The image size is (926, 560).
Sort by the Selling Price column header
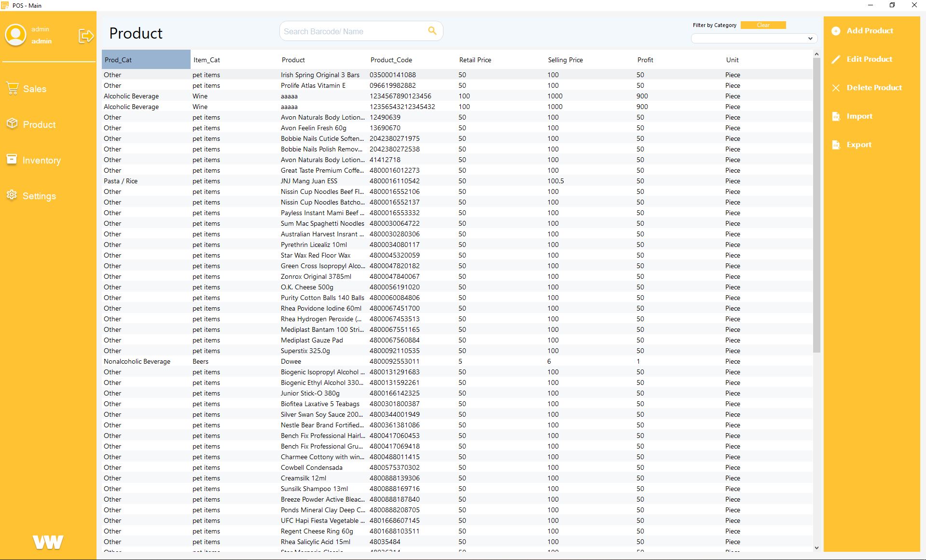(x=565, y=60)
